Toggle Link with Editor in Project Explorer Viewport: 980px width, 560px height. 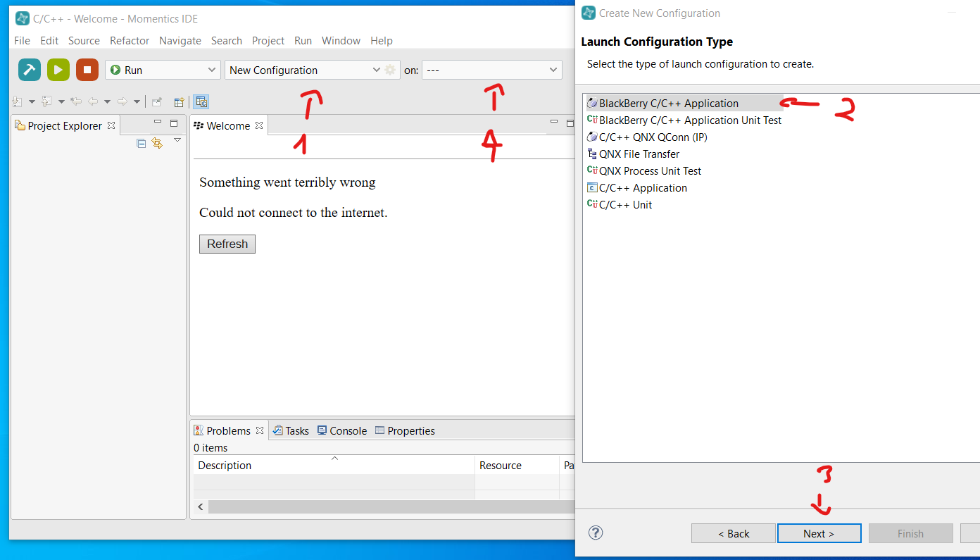(x=157, y=143)
